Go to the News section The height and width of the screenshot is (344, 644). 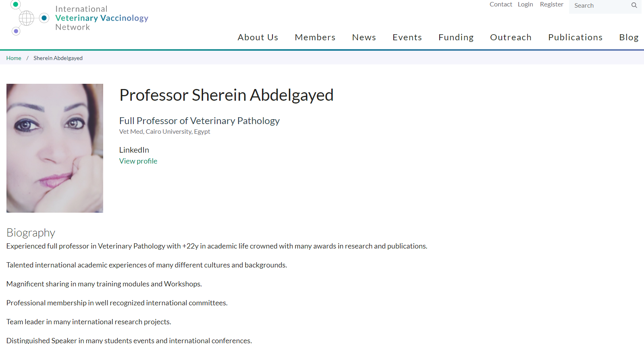[x=364, y=37]
